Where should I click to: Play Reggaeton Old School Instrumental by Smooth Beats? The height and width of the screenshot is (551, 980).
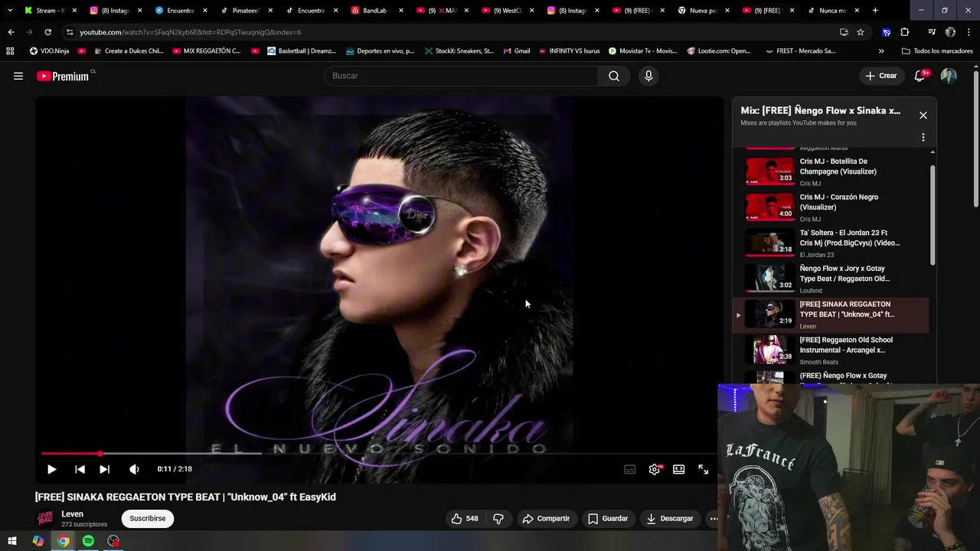coord(831,350)
